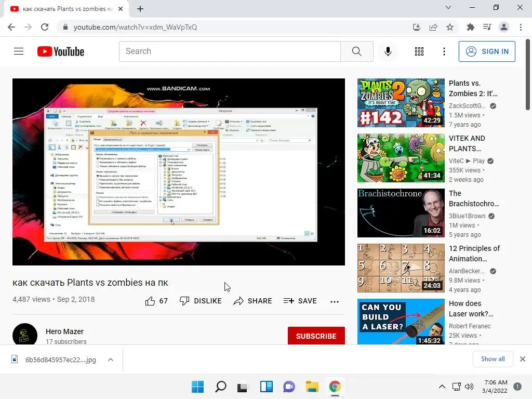Open YouTube settings three-dot menu
532x399 pixels.
[x=444, y=51]
